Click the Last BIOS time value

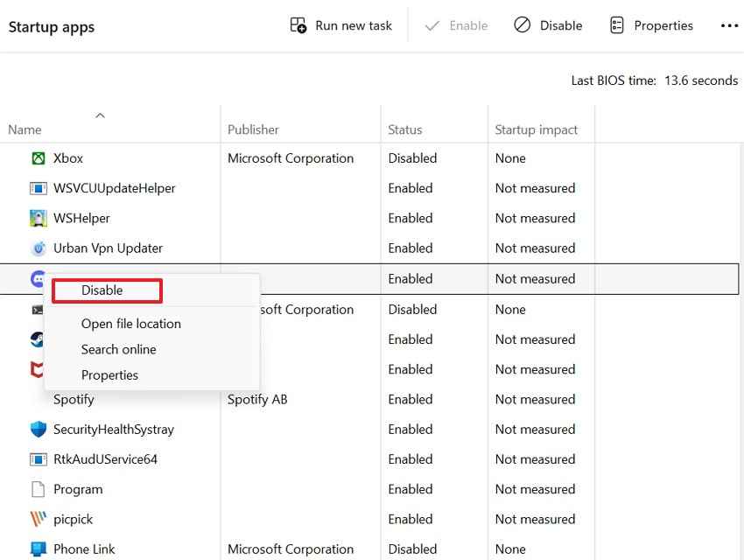point(701,80)
